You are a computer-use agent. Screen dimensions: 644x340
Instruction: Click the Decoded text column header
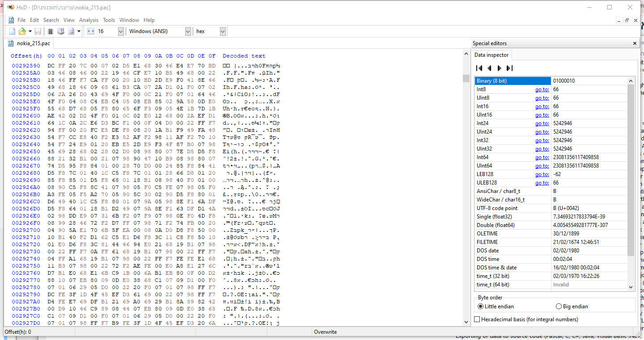pos(244,56)
